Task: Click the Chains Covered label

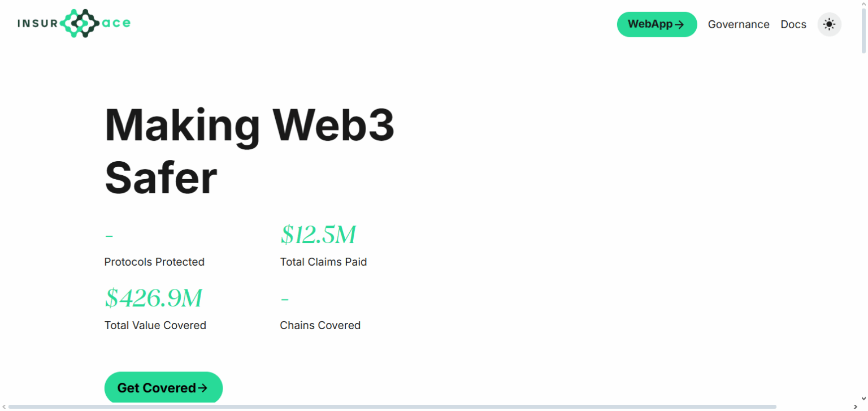Action: [x=320, y=325]
